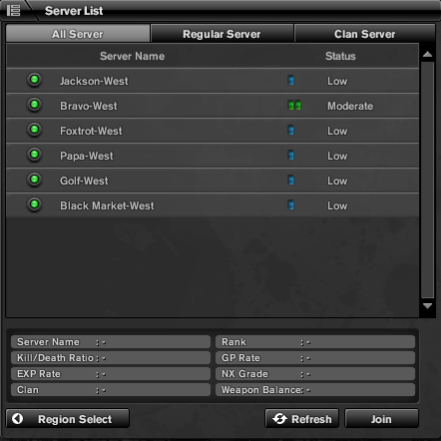The height and width of the screenshot is (441, 441).
Task: Open the Clan Server tab
Action: click(365, 34)
